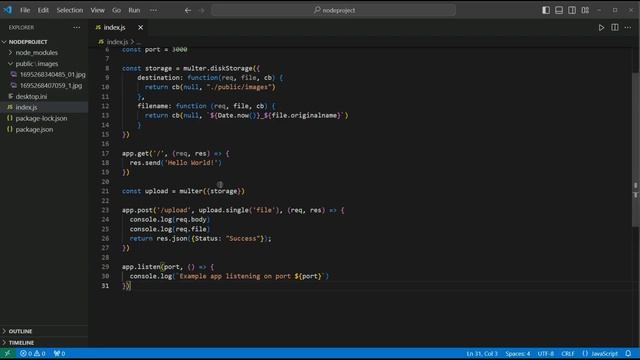Change file encoding UTF-8
640x360 pixels.
pyautogui.click(x=546, y=353)
